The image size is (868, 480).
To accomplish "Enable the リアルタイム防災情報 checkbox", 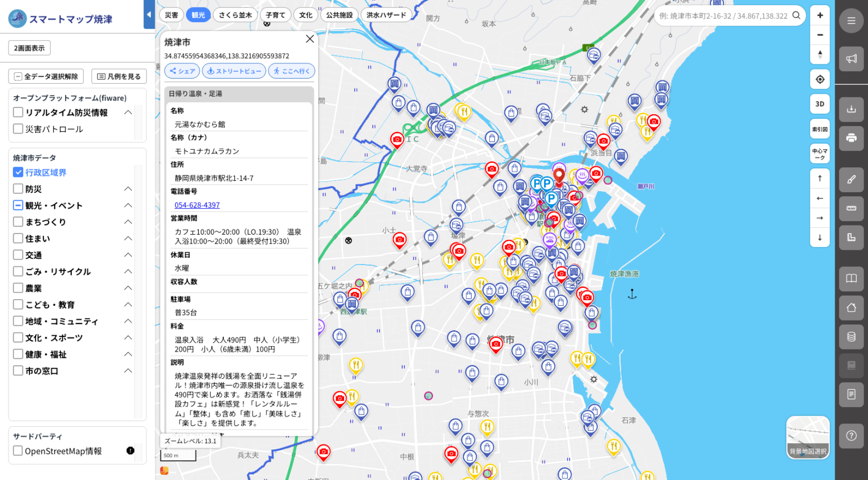I will tap(18, 112).
